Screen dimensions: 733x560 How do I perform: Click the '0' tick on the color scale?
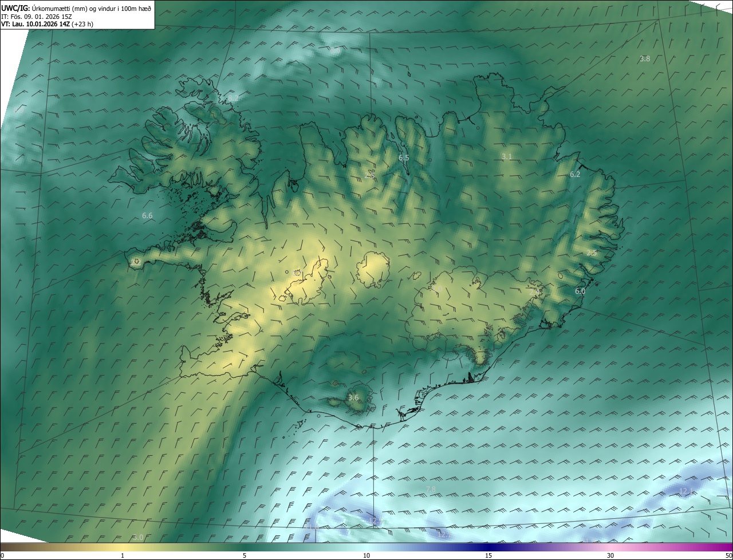click(2, 556)
